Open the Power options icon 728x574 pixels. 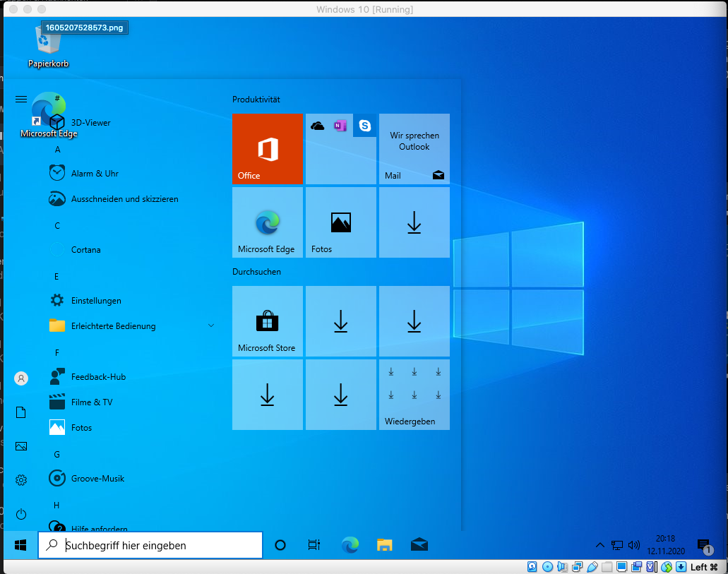pos(21,514)
